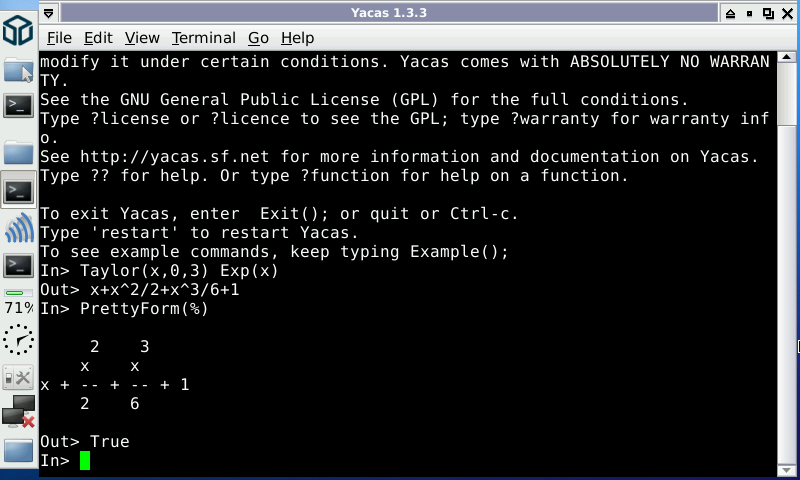Screen dimensions: 800x480
Task: Open the File menu
Action: click(x=59, y=38)
